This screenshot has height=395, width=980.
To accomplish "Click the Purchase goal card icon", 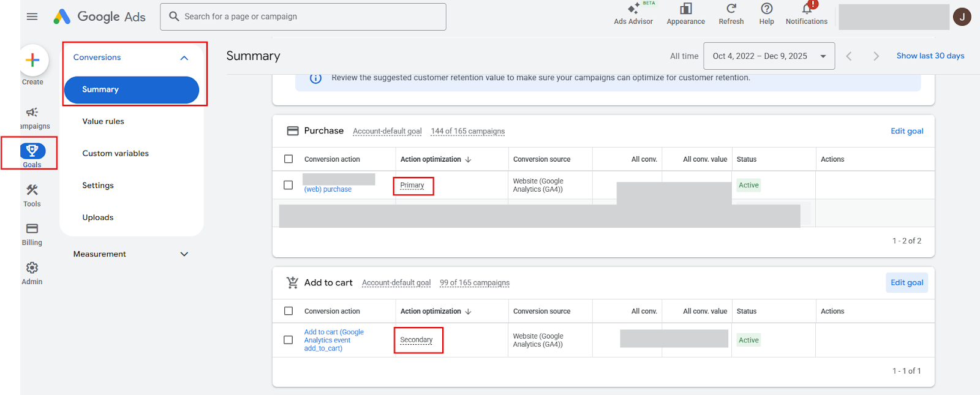I will (293, 131).
